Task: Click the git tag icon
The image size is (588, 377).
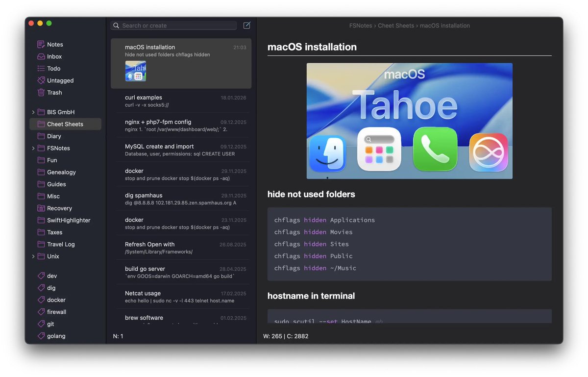Action: (x=41, y=324)
